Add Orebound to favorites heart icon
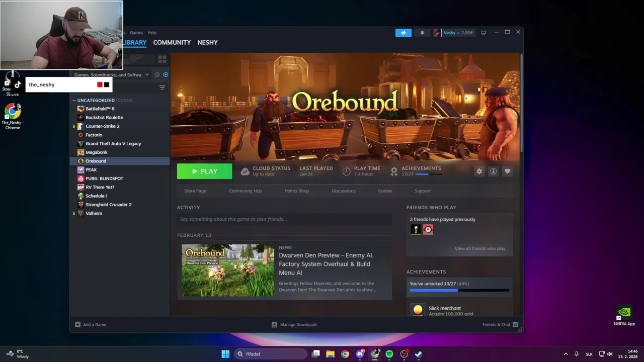The height and width of the screenshot is (362, 644). point(507,171)
